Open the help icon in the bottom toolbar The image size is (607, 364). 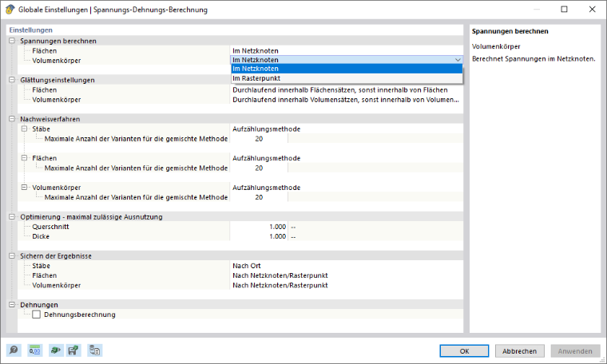click(x=14, y=350)
